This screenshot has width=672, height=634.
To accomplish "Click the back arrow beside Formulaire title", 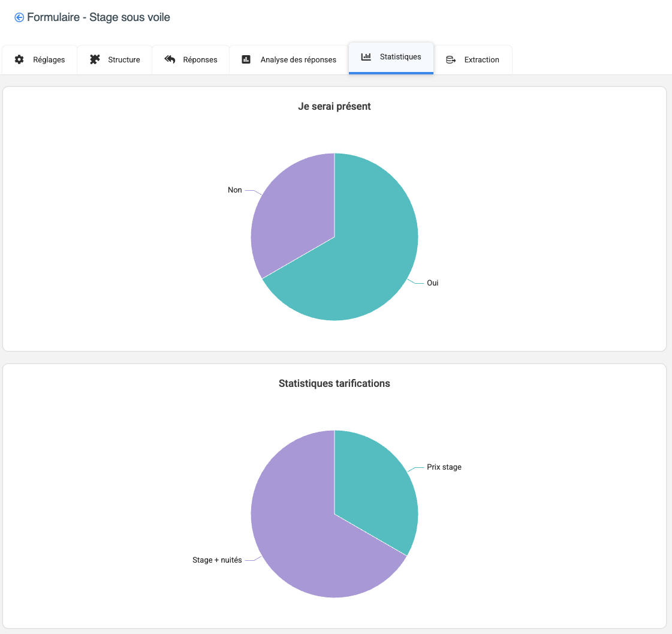I will click(x=19, y=18).
